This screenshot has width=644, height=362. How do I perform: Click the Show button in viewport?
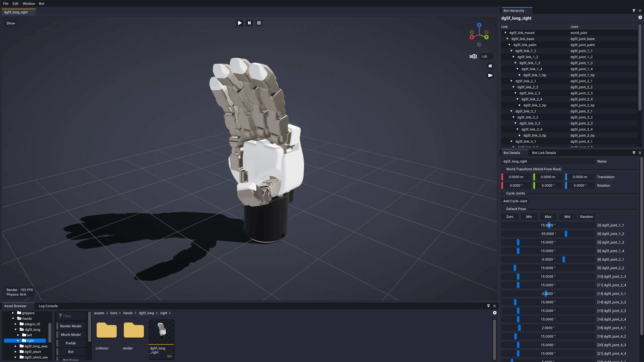pyautogui.click(x=11, y=23)
